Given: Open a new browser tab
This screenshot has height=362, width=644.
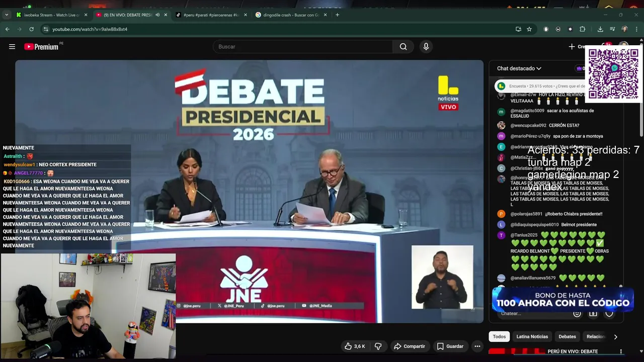Looking at the screenshot, I should point(337,15).
